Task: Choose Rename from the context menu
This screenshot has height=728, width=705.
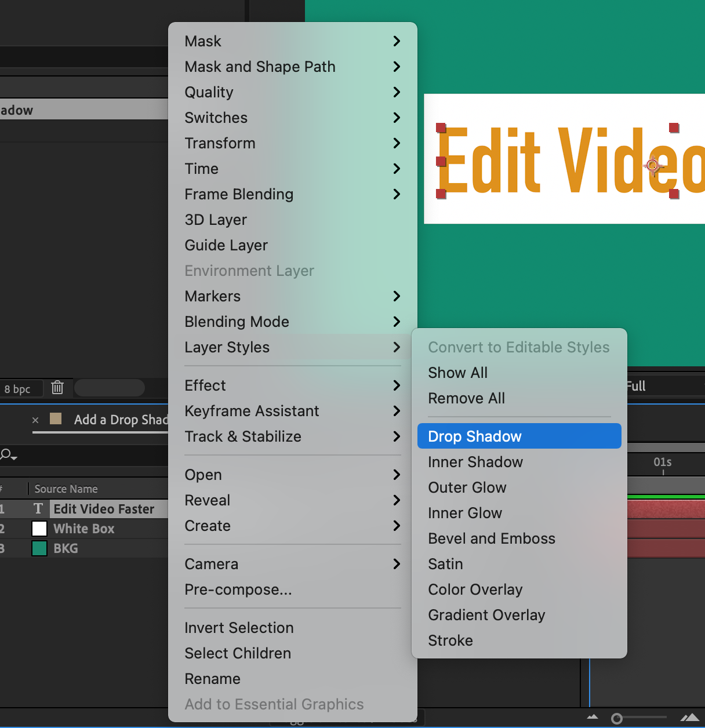Action: tap(293, 679)
